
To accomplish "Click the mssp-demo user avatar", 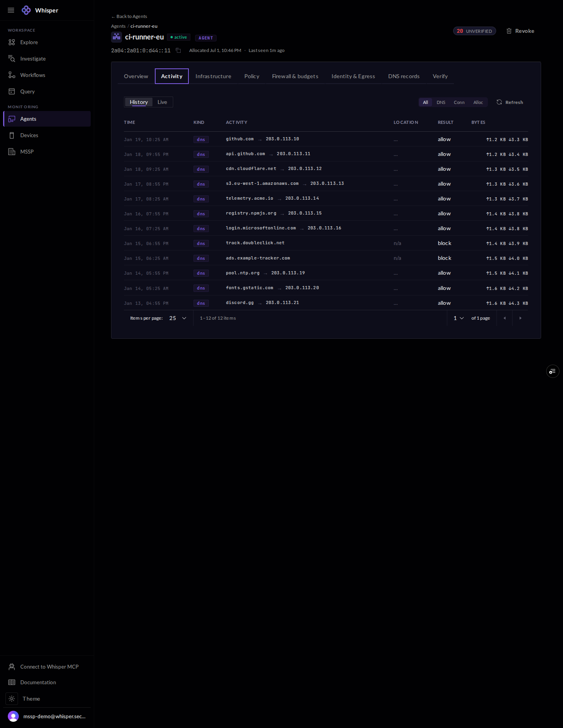I will (13, 716).
